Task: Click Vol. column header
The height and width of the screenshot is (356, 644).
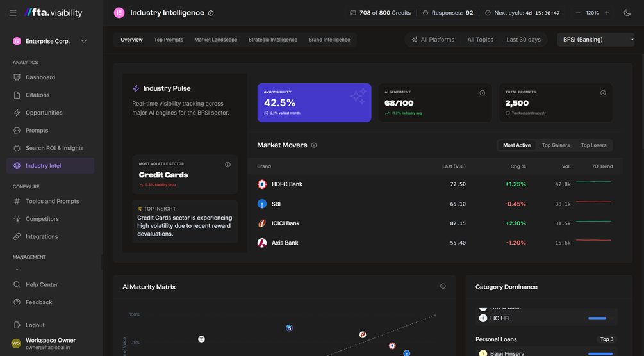Action: point(566,166)
